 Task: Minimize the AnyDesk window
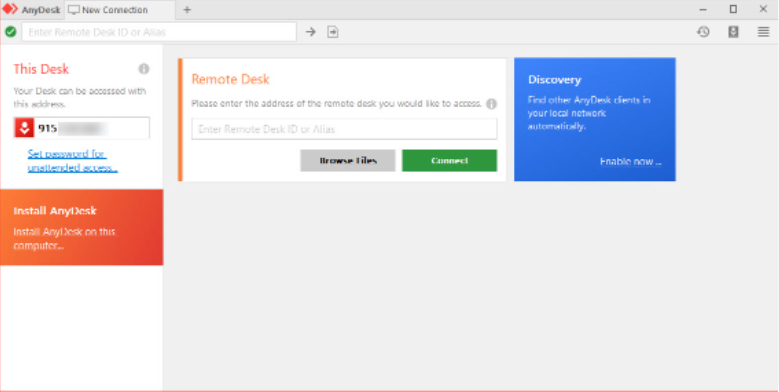pyautogui.click(x=703, y=9)
